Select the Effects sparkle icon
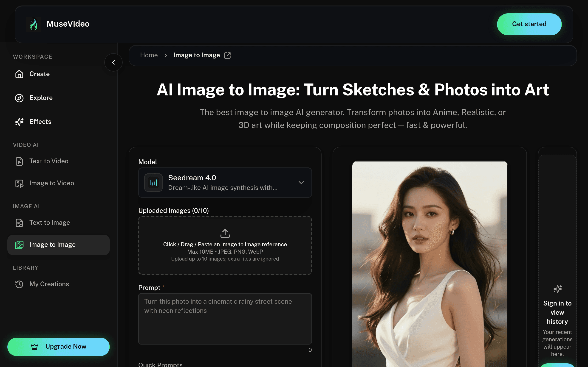Screen dimensions: 588x367 (x=19, y=122)
